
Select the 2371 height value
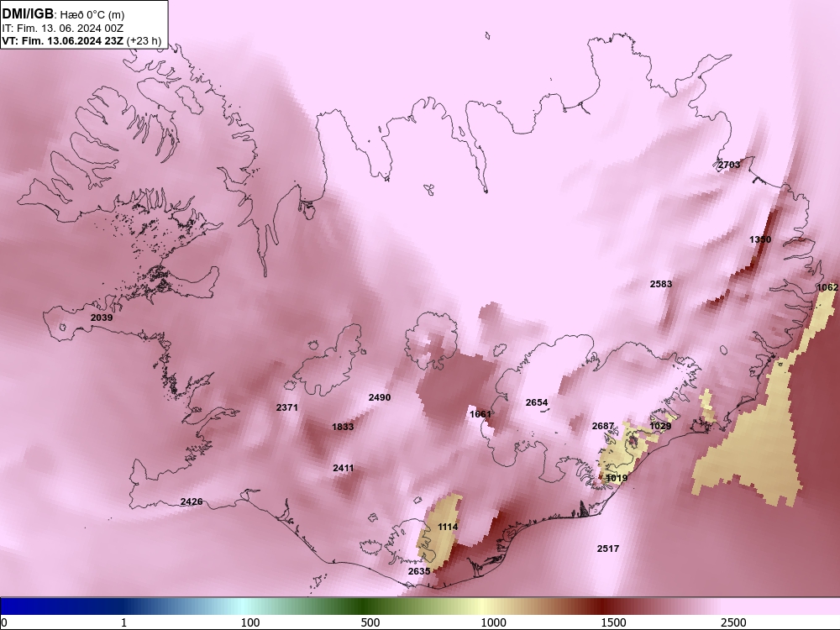287,407
